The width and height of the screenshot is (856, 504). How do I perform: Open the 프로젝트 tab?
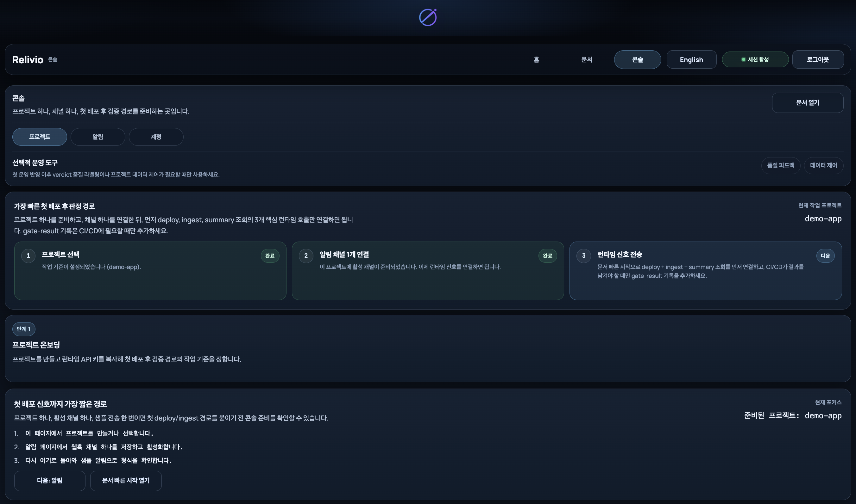point(40,137)
